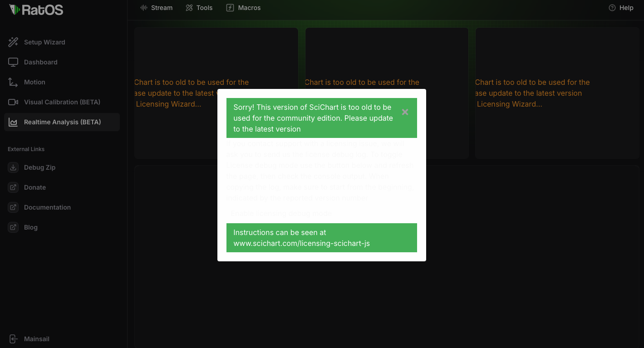
Task: Click the scichart.com licensing instructions message
Action: coord(322,238)
